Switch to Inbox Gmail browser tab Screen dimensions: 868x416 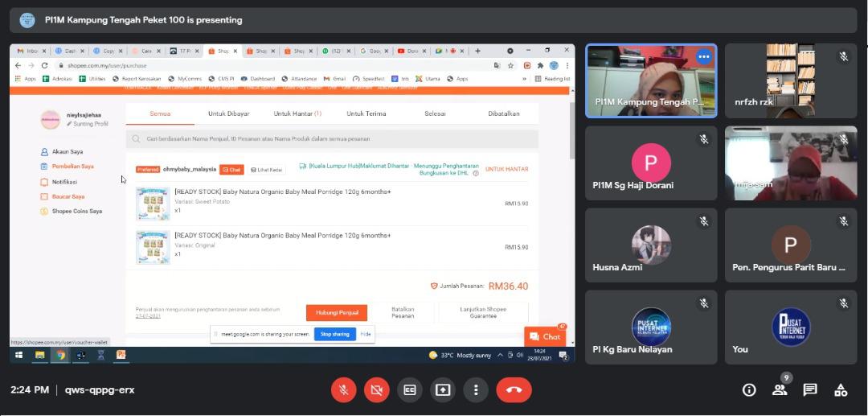tap(31, 51)
